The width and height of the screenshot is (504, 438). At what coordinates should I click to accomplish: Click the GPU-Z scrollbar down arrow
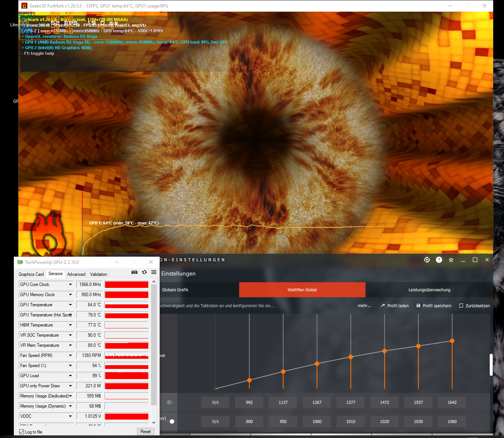[x=154, y=422]
